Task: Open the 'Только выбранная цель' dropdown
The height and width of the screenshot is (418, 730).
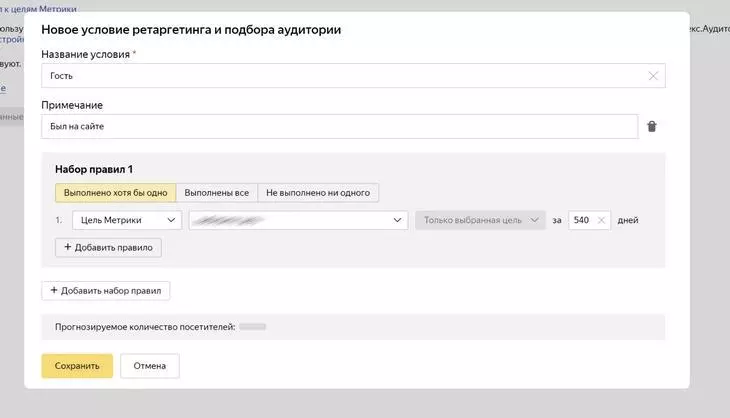Action: point(480,220)
